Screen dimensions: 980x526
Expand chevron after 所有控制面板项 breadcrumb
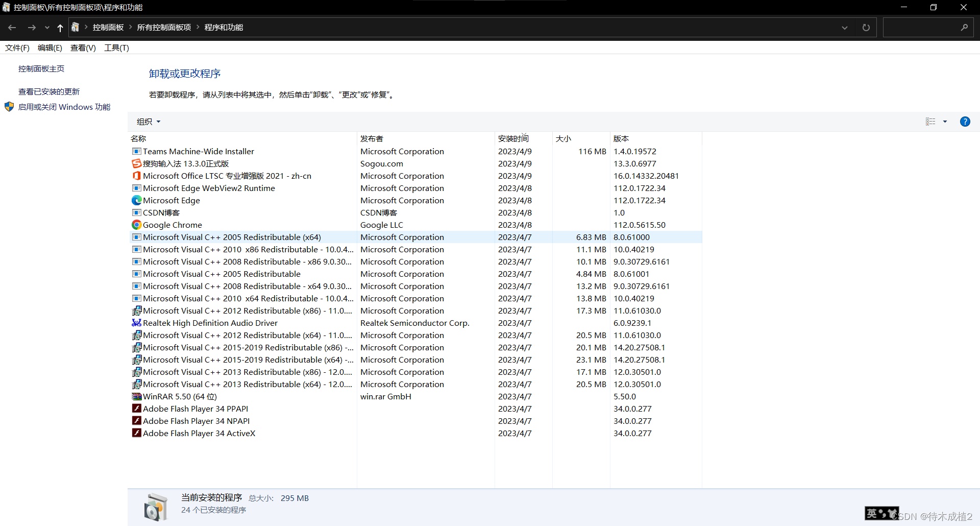coord(198,28)
